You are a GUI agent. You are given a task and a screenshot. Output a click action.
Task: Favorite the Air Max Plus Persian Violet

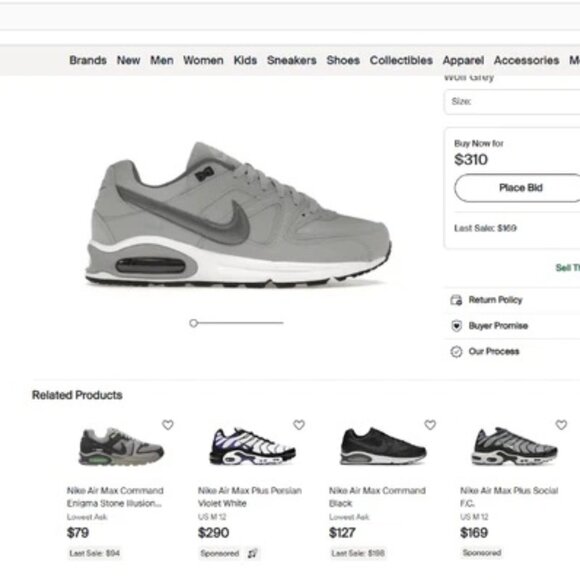click(x=299, y=425)
